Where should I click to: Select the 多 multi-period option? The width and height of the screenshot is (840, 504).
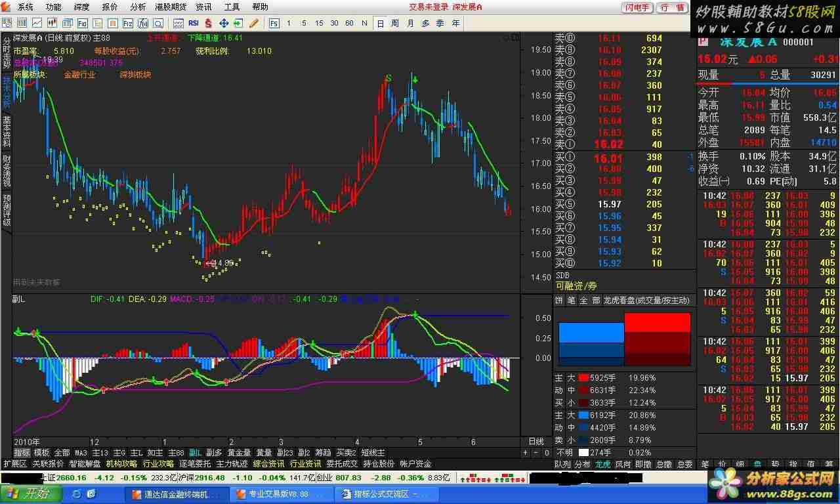point(425,23)
